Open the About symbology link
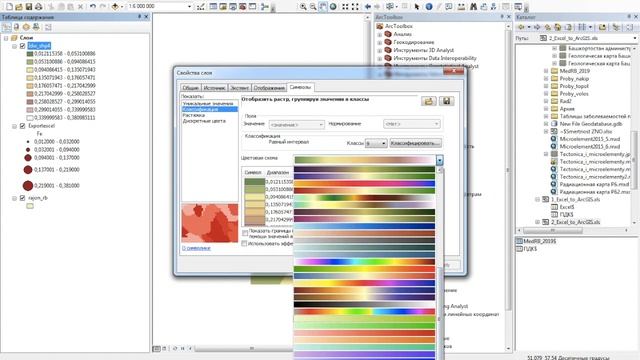This screenshot has width=640, height=360. [x=196, y=248]
